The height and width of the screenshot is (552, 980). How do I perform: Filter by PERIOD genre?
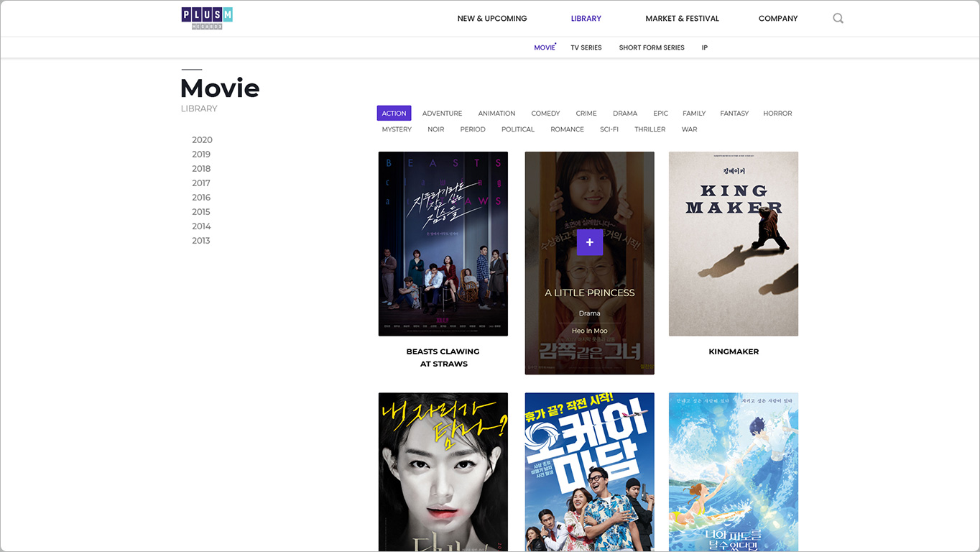point(473,129)
